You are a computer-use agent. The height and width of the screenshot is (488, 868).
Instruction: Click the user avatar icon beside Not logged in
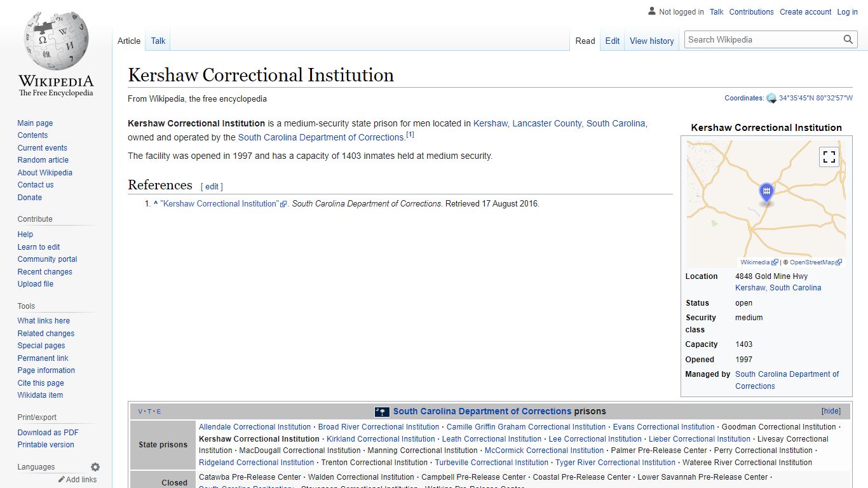[x=652, y=11]
